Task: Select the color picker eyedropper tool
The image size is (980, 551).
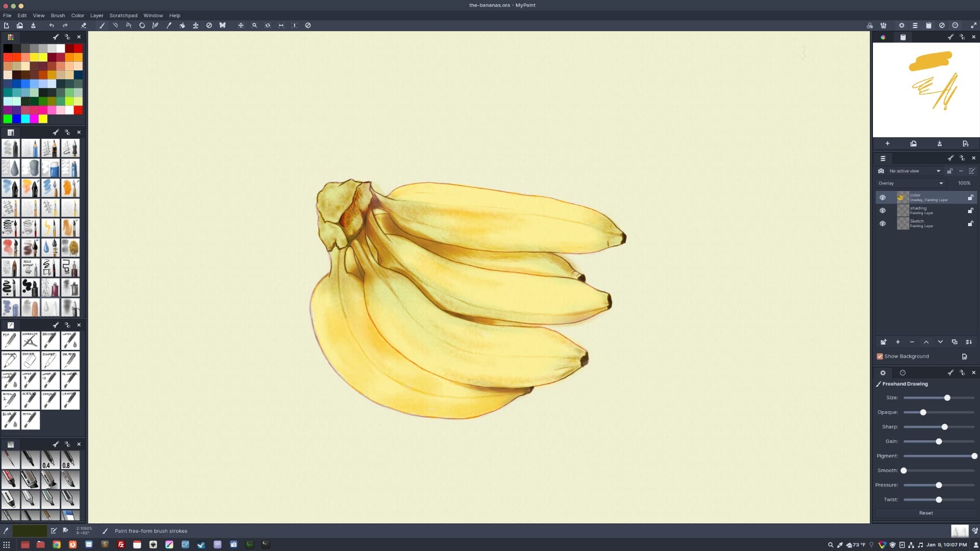Action: [x=169, y=25]
